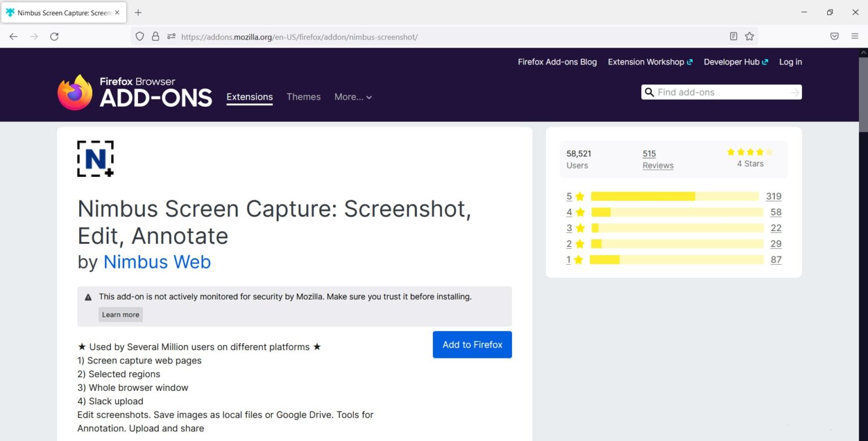Open the More... navigation dropdown

click(x=353, y=97)
